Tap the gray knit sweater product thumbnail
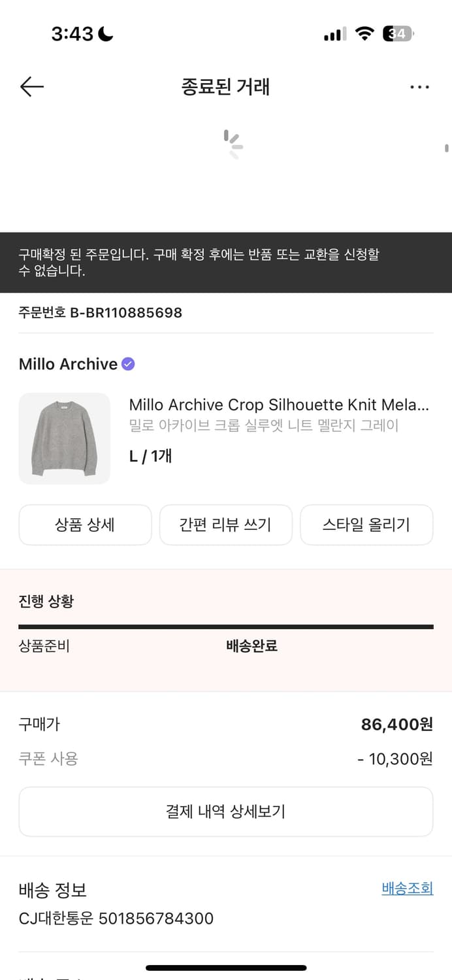Screen dimensions: 452x980 point(64,438)
